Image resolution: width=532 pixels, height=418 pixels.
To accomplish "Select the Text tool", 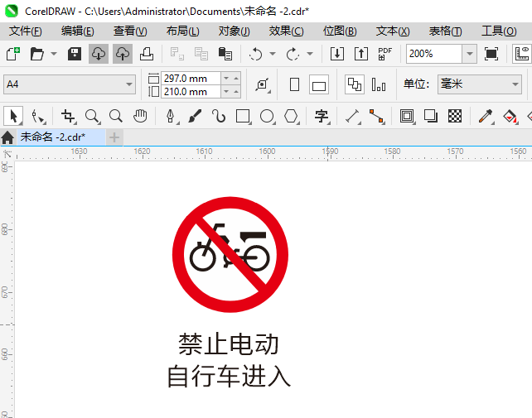I will 322,116.
